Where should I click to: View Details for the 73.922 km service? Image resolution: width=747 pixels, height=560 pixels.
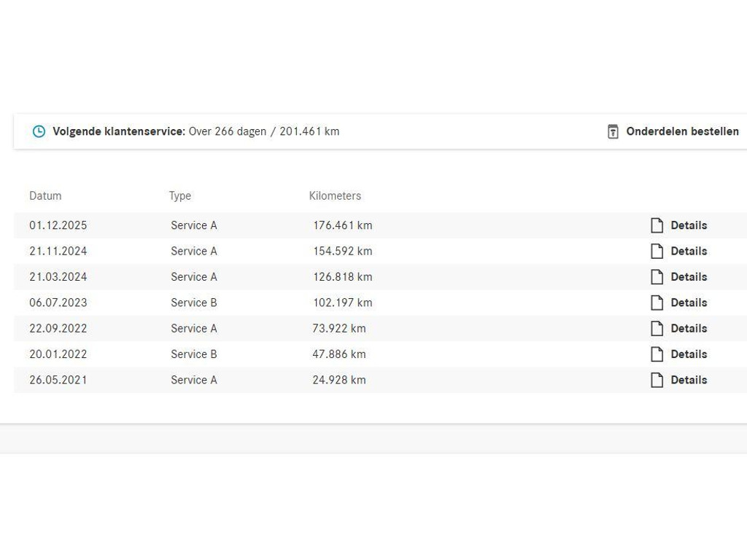pyautogui.click(x=689, y=329)
